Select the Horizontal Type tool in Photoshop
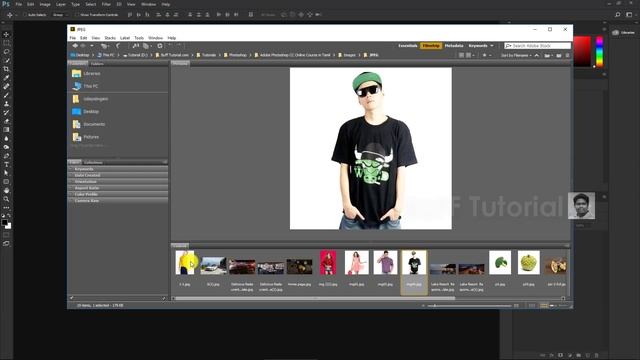 (6, 164)
